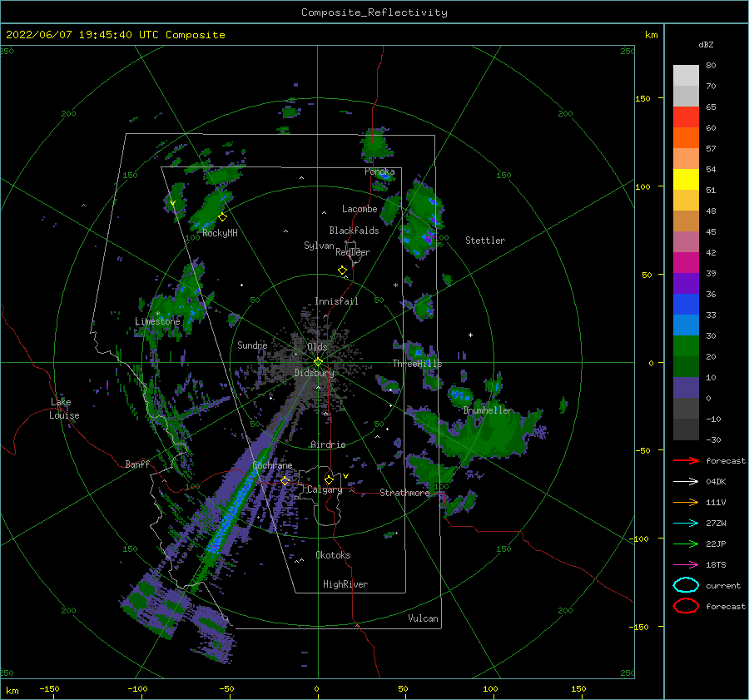Click the Limestone map label
749x700 pixels.
tap(157, 321)
